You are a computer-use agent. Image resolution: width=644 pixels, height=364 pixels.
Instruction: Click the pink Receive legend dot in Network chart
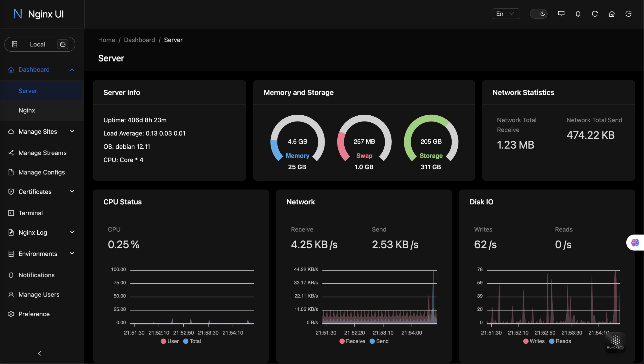click(x=342, y=341)
